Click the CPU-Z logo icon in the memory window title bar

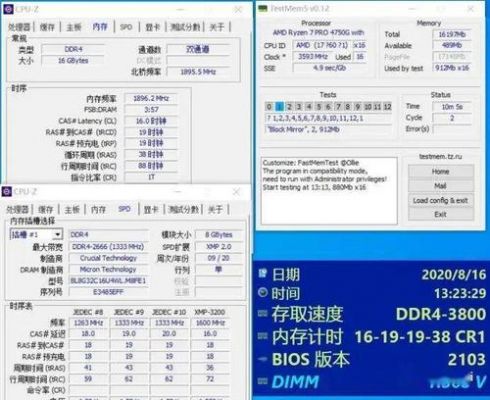click(x=8, y=9)
